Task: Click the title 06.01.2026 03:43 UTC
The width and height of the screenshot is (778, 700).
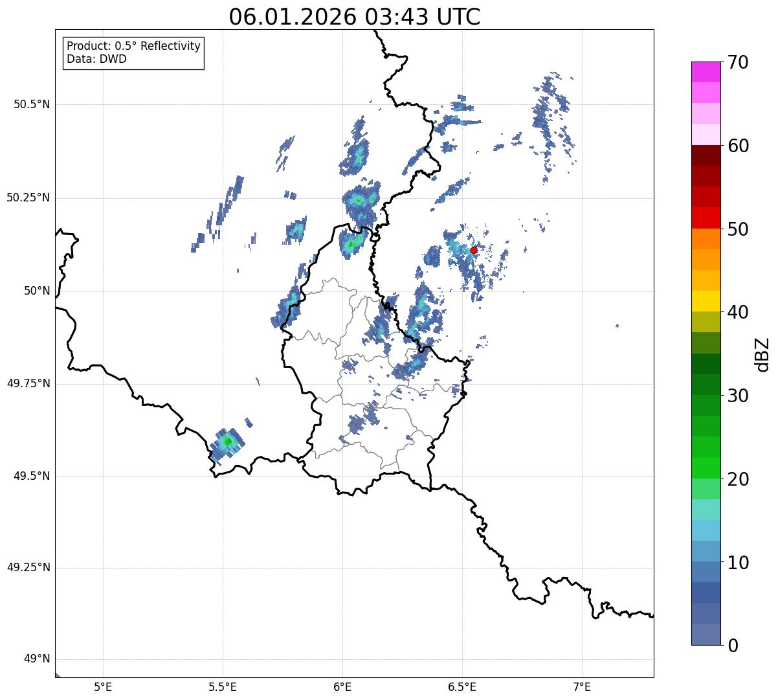Action: [x=355, y=17]
